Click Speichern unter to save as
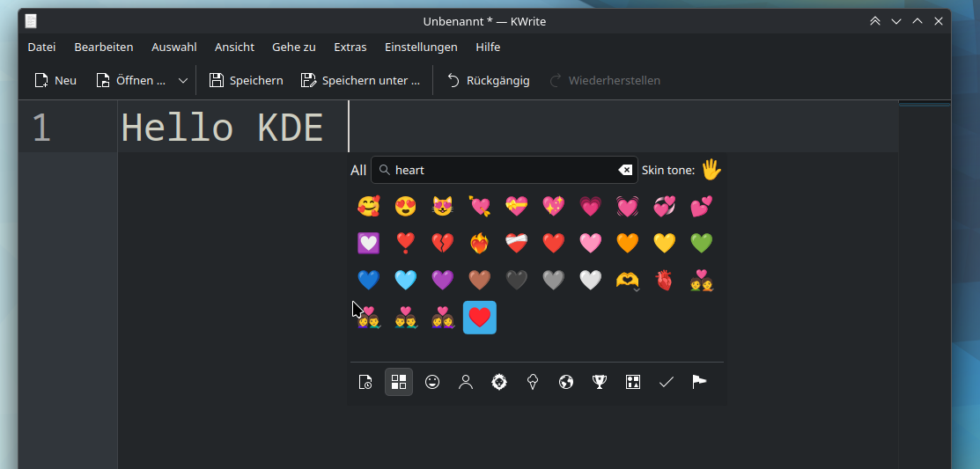The image size is (980, 469). pos(361,81)
